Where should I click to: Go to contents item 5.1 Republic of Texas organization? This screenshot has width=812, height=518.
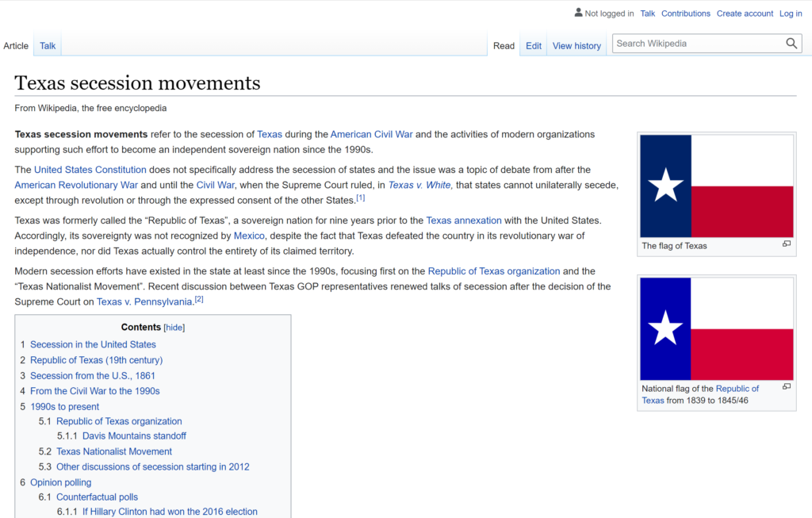[119, 421]
